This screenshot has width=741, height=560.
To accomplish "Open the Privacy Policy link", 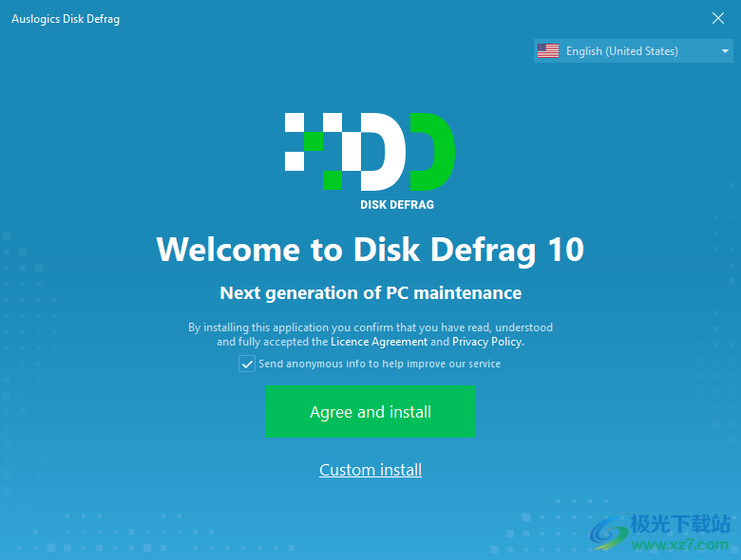I will 487,342.
